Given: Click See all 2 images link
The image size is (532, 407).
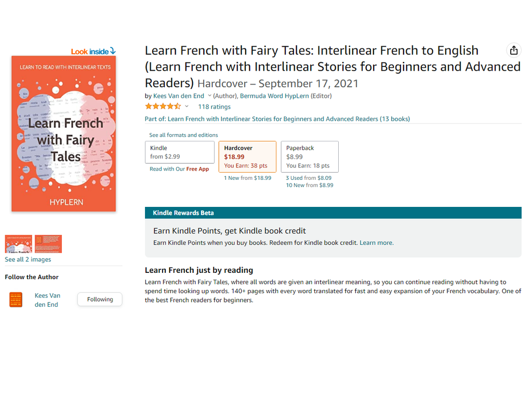Looking at the screenshot, I should point(28,259).
